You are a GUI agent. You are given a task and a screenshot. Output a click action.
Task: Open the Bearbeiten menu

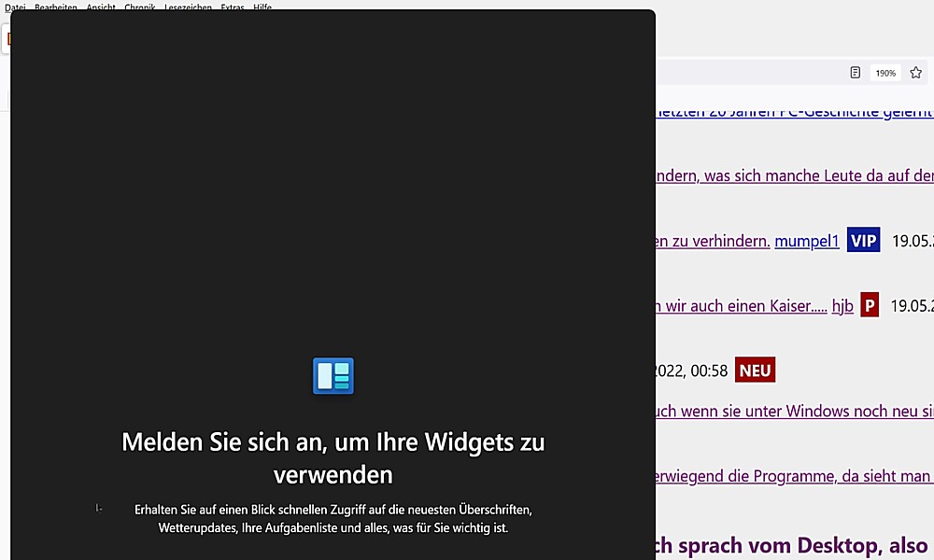(56, 7)
